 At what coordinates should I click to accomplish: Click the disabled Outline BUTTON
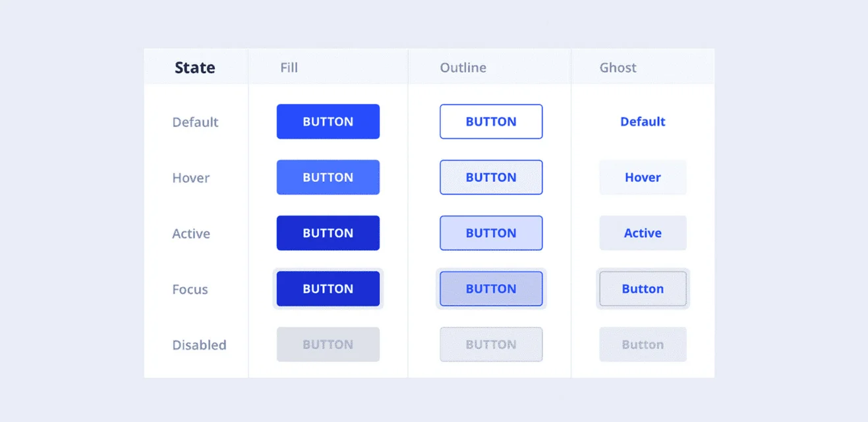pos(491,344)
